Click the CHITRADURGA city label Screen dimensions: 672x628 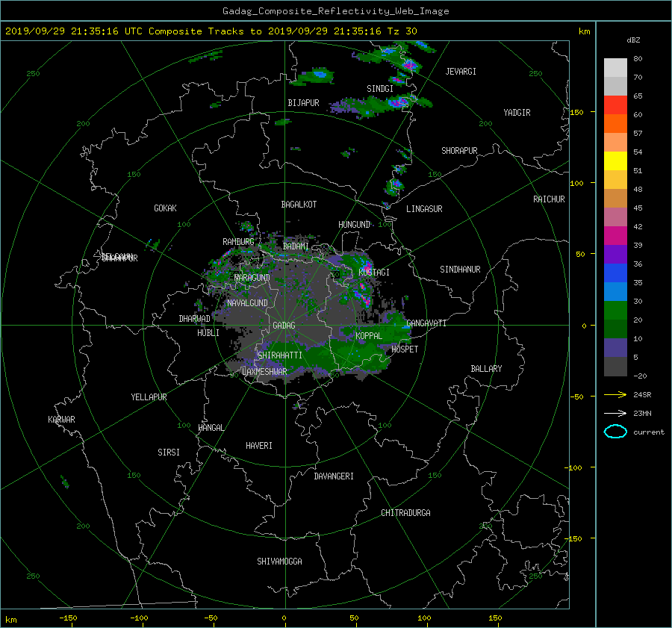[x=405, y=513]
